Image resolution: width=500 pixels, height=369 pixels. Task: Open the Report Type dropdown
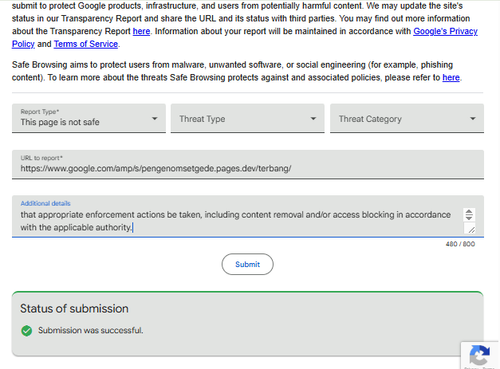(89, 118)
